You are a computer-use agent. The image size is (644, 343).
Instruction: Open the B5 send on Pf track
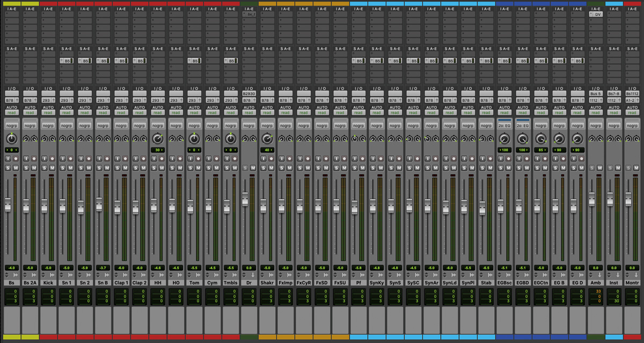358,61
